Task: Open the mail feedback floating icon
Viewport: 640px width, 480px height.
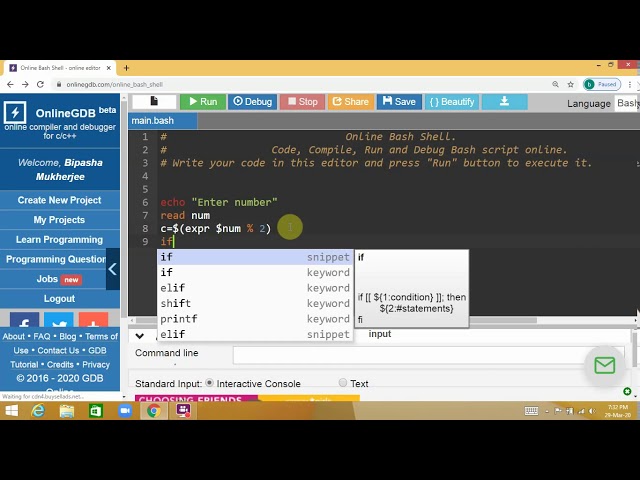Action: [604, 365]
